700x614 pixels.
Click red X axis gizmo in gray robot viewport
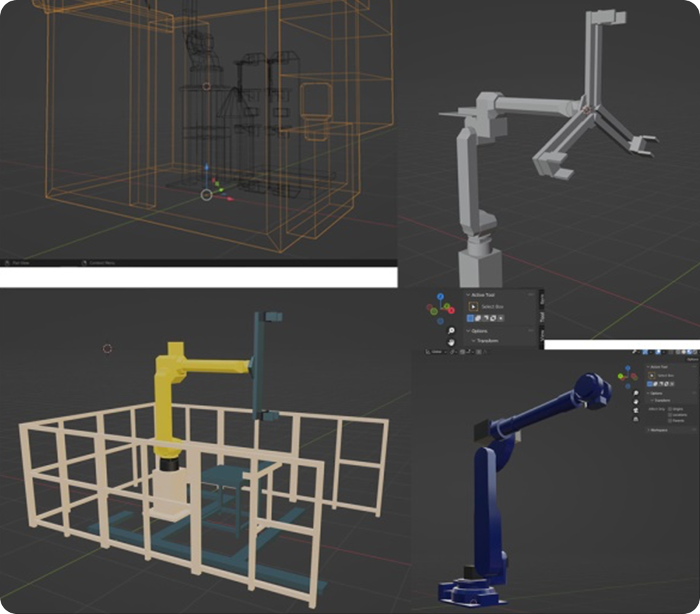pos(452,310)
